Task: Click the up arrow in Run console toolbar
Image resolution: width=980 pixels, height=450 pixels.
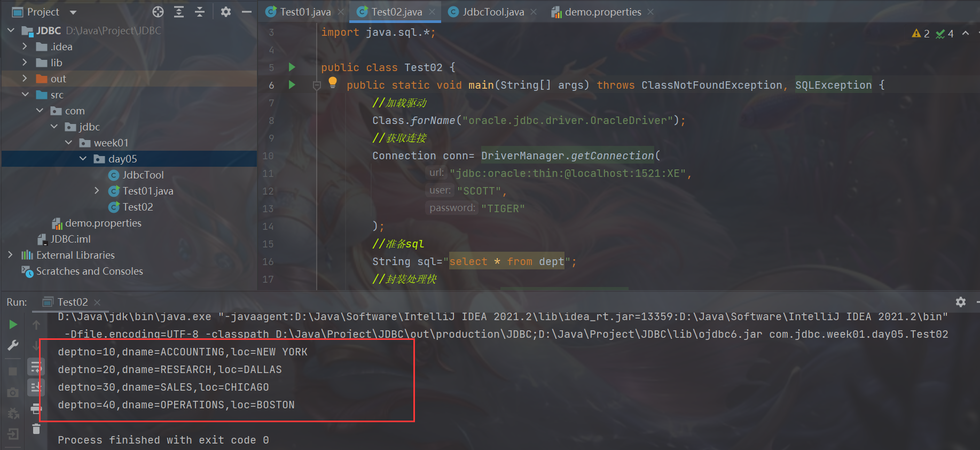Action: (36, 324)
